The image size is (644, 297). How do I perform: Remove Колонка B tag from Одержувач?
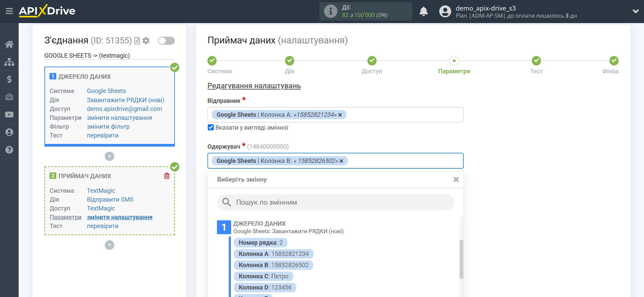(x=341, y=161)
